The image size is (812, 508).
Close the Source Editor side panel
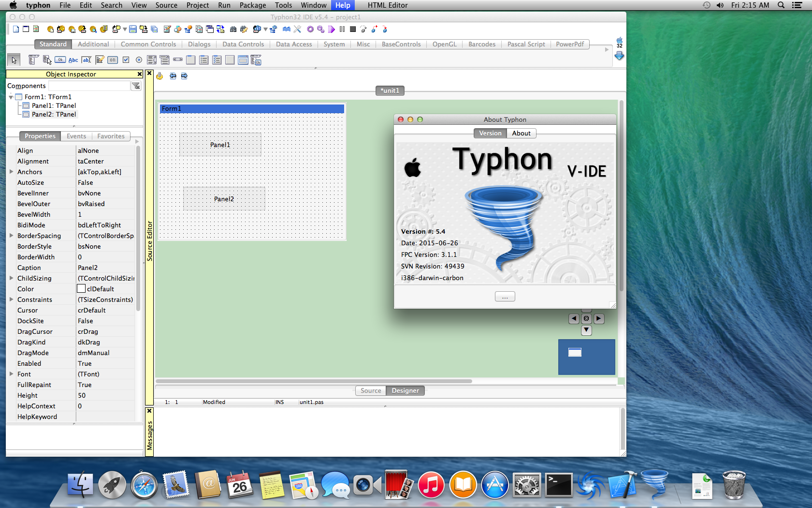pos(149,74)
